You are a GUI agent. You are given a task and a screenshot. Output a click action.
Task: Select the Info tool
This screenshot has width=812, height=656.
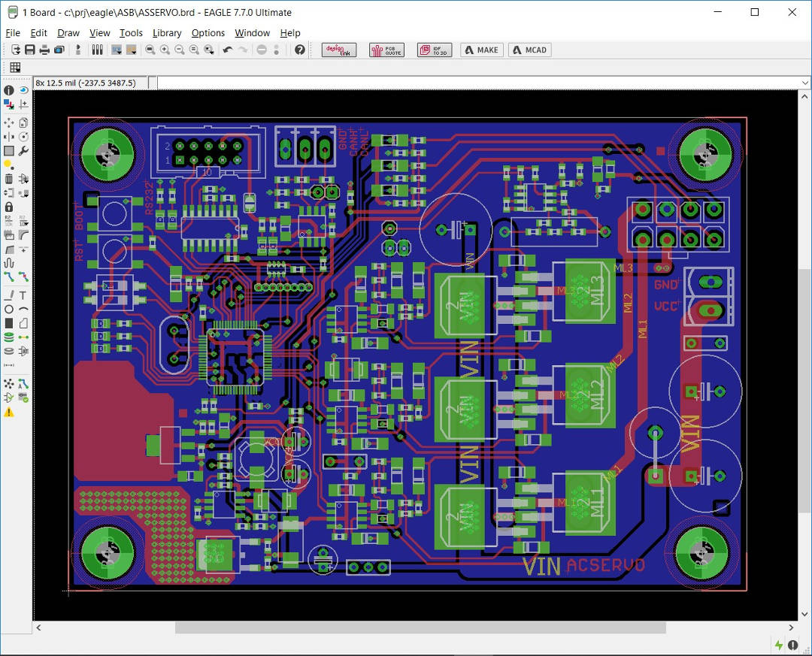[9, 90]
